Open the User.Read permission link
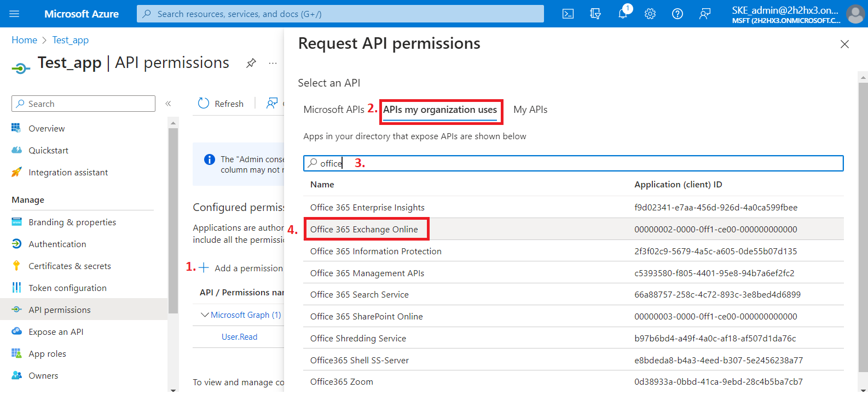 point(239,336)
